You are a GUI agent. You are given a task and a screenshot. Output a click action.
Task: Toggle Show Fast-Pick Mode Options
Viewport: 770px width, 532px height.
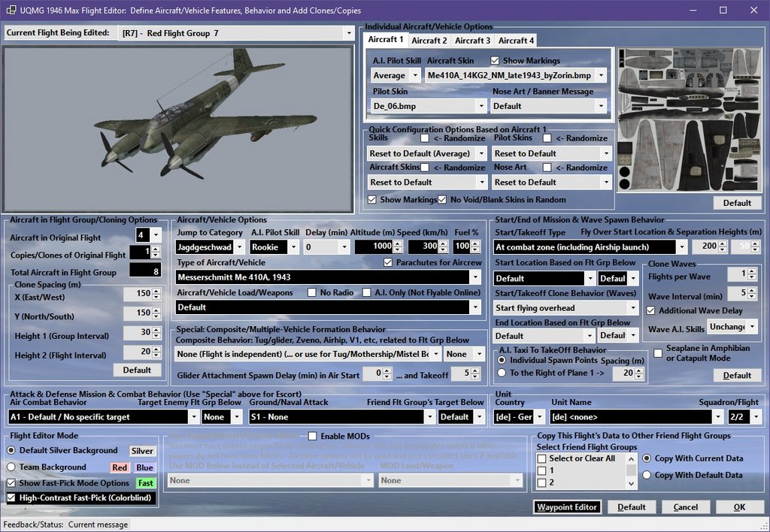click(11, 483)
